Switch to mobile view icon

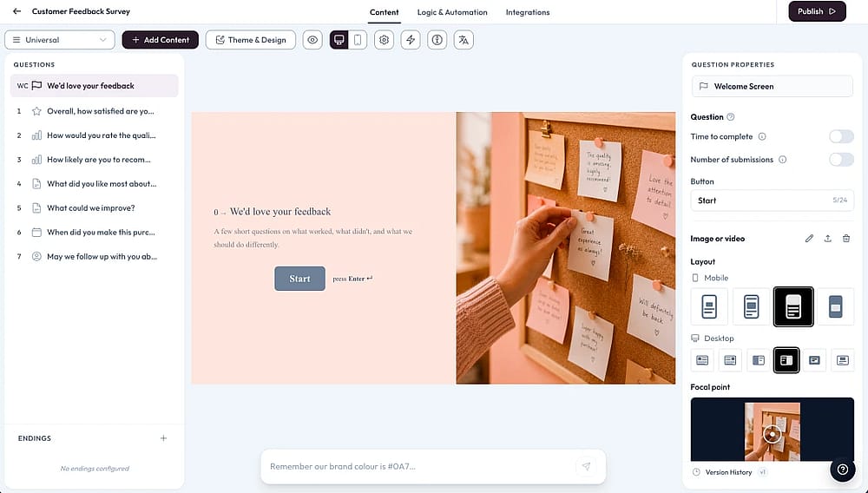click(358, 40)
